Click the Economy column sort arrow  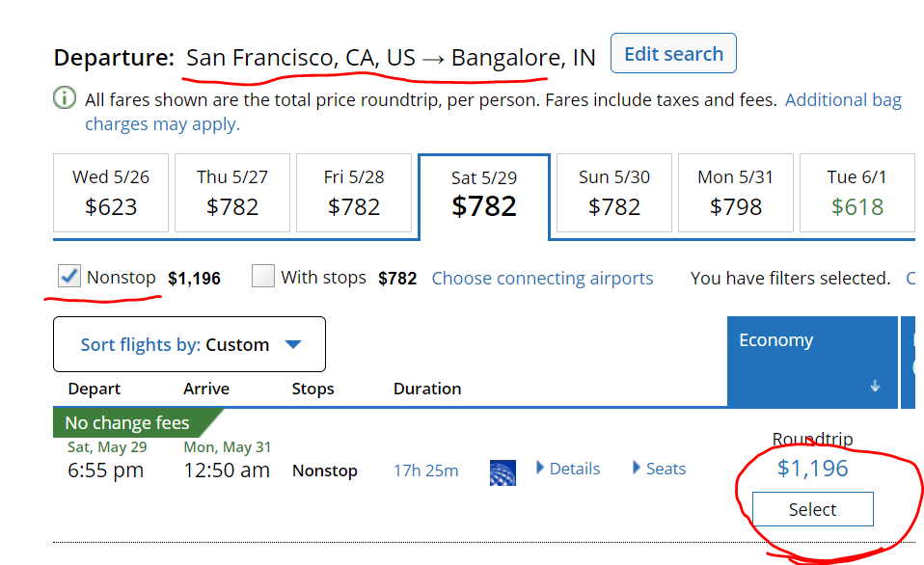coord(875,386)
